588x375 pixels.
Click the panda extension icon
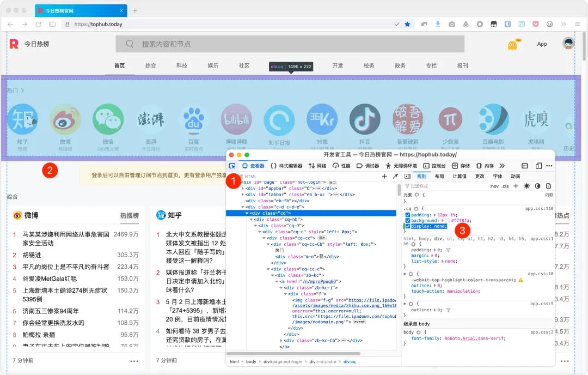[x=549, y=24]
